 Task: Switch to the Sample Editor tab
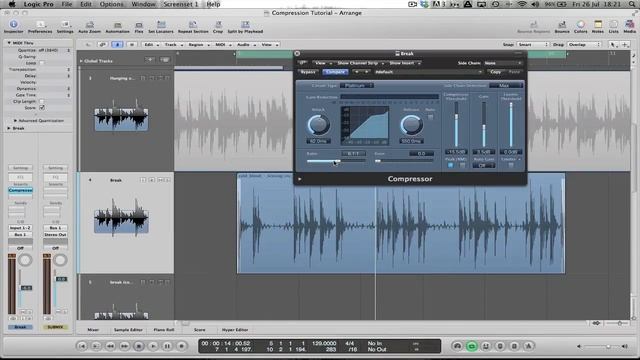pyautogui.click(x=128, y=329)
